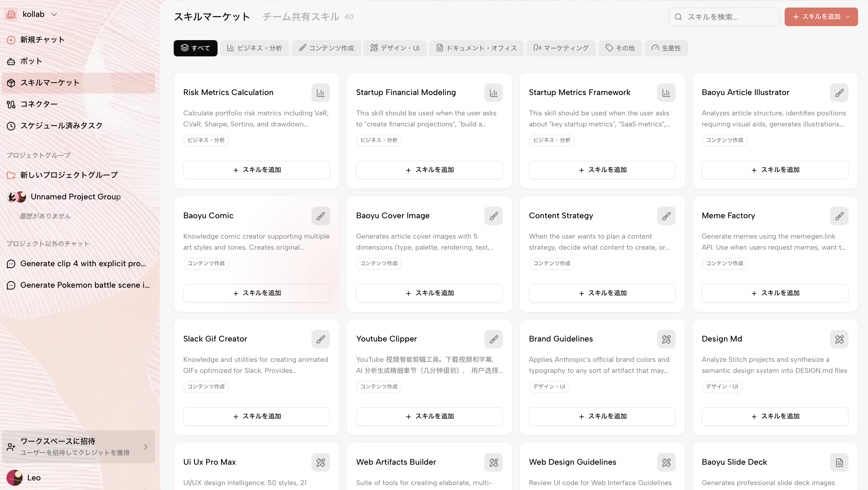Open the Leo user profile avatar
Image resolution: width=868 pixels, height=490 pixels.
pyautogui.click(x=15, y=478)
